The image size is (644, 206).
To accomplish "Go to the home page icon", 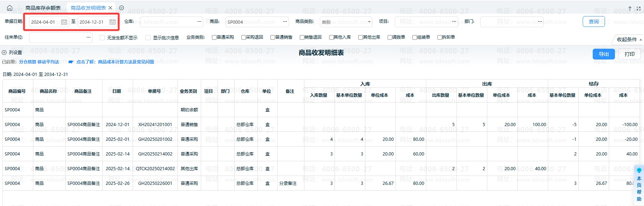I will coord(10,8).
